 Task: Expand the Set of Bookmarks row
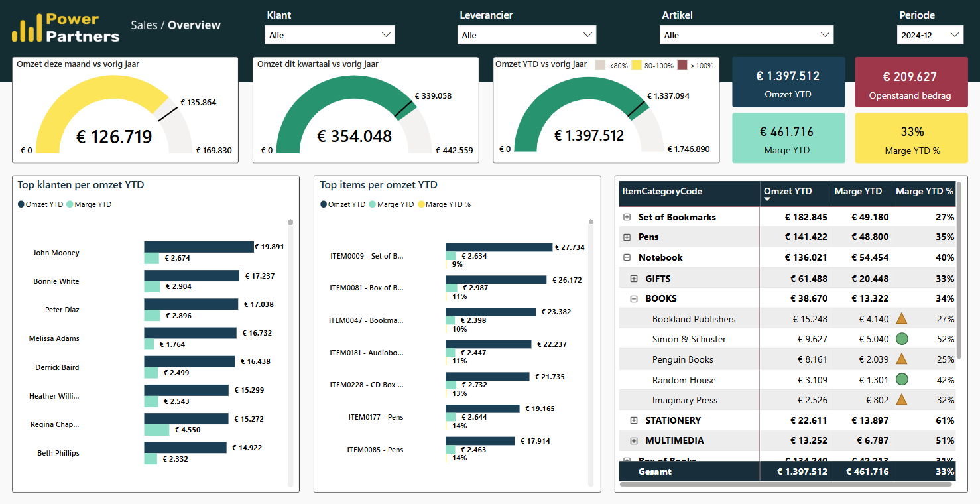click(x=627, y=217)
